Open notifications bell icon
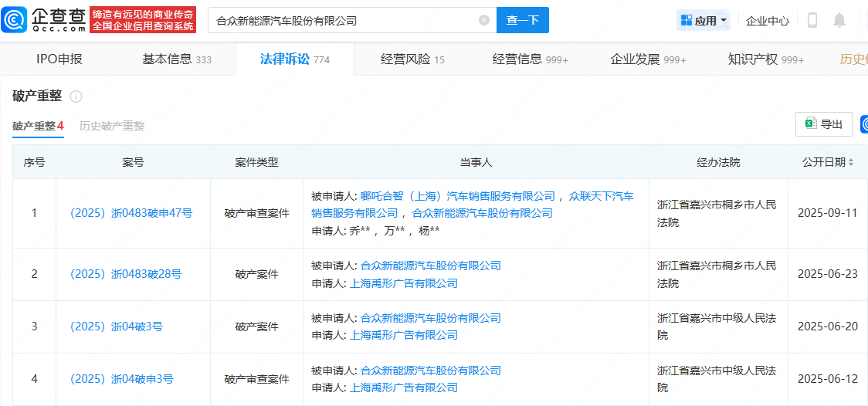 839,21
